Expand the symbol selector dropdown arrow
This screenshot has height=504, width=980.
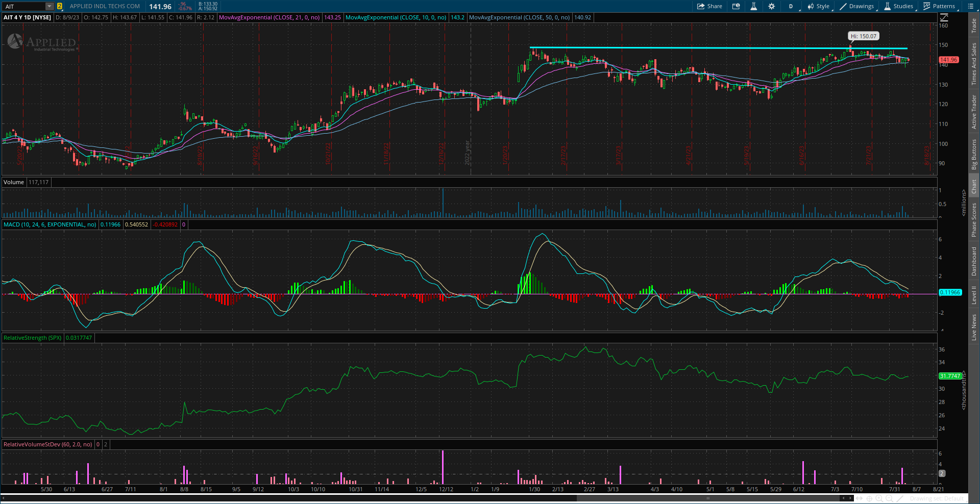point(50,6)
